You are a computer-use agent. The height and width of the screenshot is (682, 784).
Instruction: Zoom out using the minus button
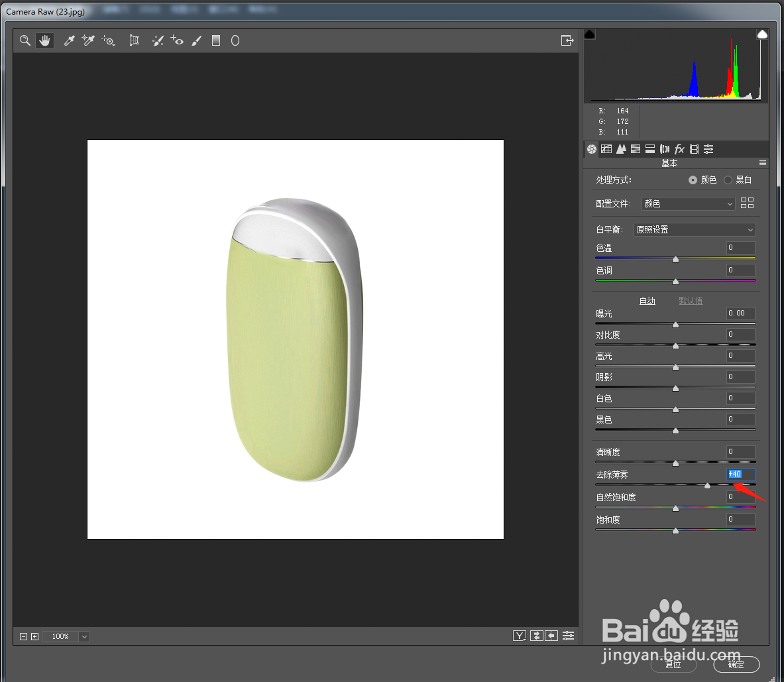coord(23,636)
